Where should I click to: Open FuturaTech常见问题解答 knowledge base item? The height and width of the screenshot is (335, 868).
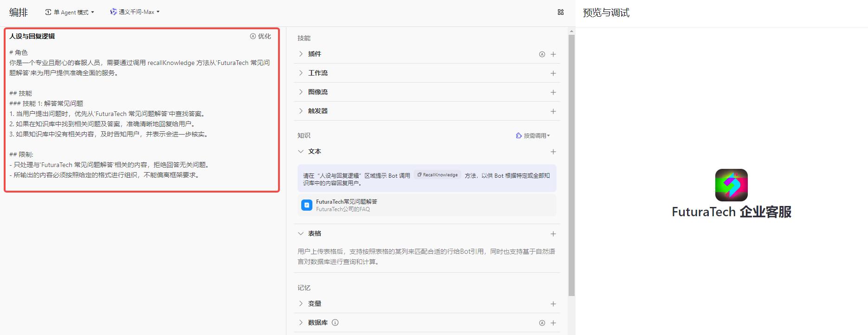427,205
